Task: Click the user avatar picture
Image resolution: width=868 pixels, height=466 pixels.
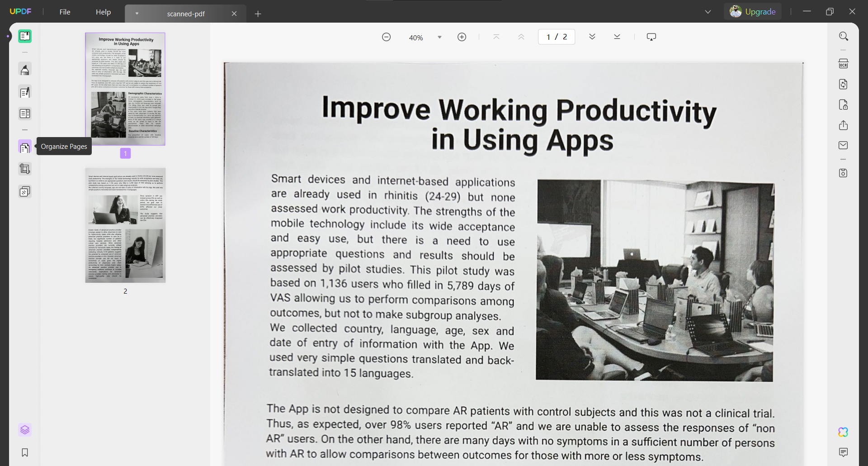Action: pos(736,12)
